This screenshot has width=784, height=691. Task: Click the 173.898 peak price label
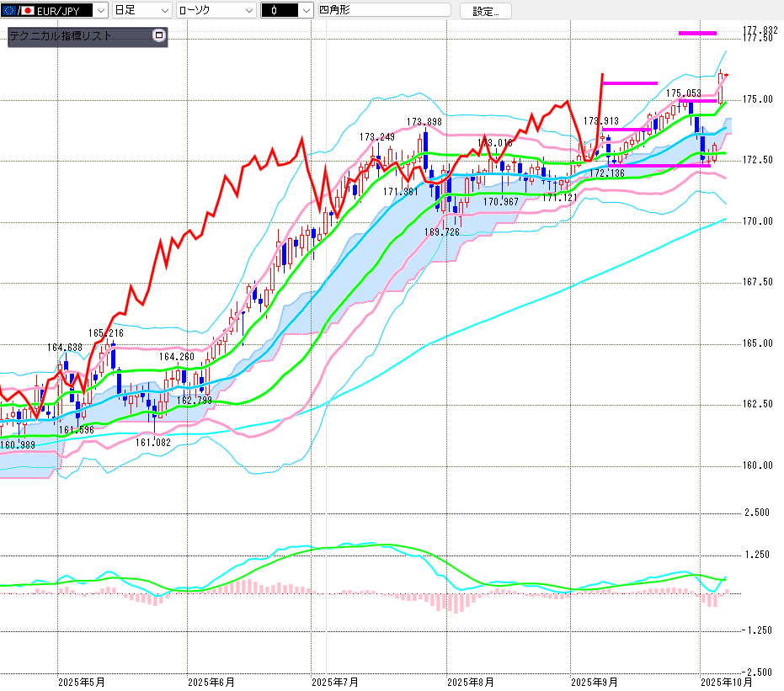point(424,123)
